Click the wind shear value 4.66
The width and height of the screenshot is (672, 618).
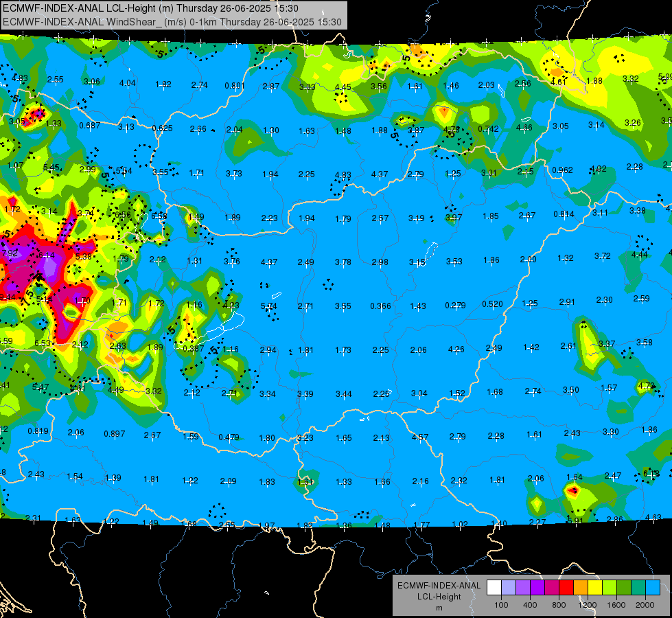coord(524,127)
